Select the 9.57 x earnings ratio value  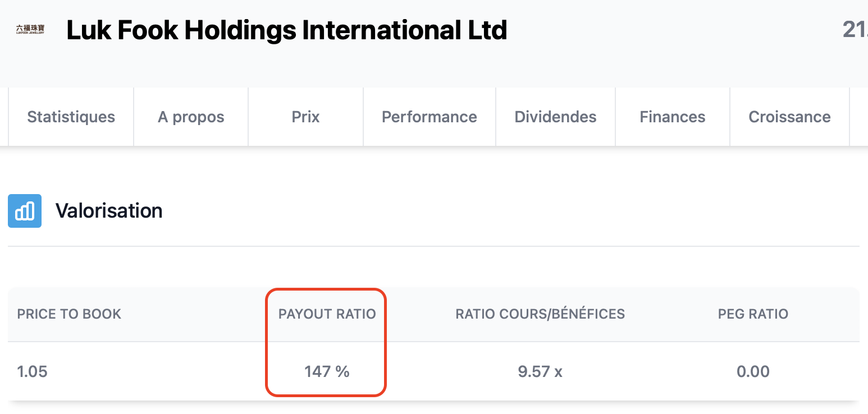(x=540, y=371)
